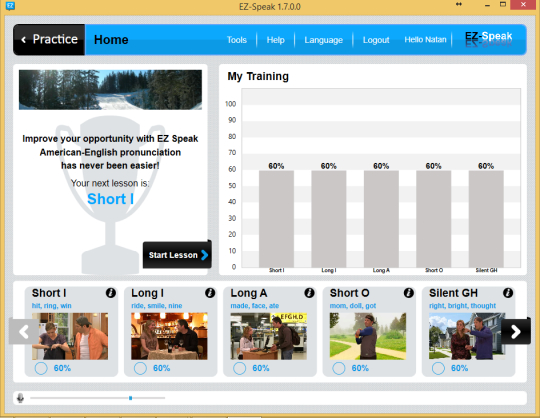Screen dimensions: 540x418
Task: Open the Silent GH neighborhood video thumbnail
Action: (x=467, y=336)
